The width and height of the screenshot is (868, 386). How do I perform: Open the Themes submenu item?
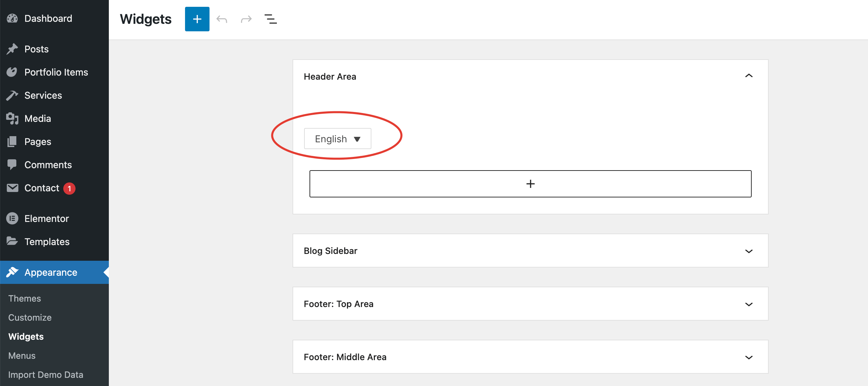click(x=24, y=299)
